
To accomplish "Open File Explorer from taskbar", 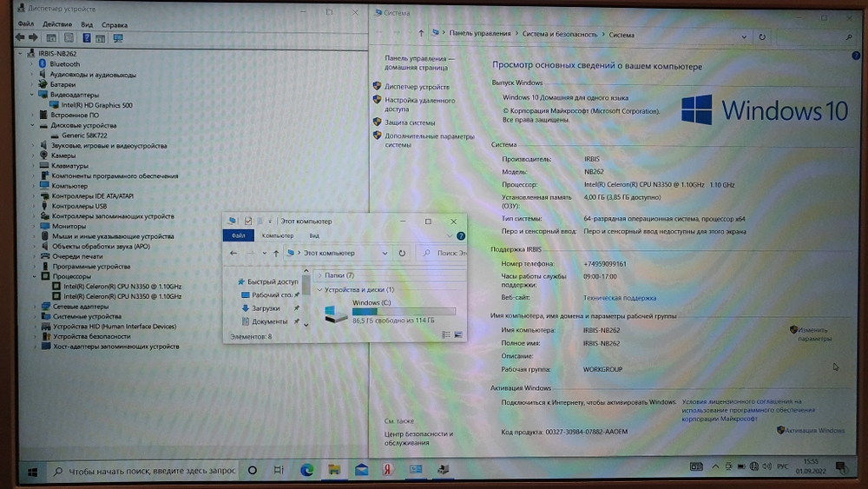I will [x=334, y=470].
